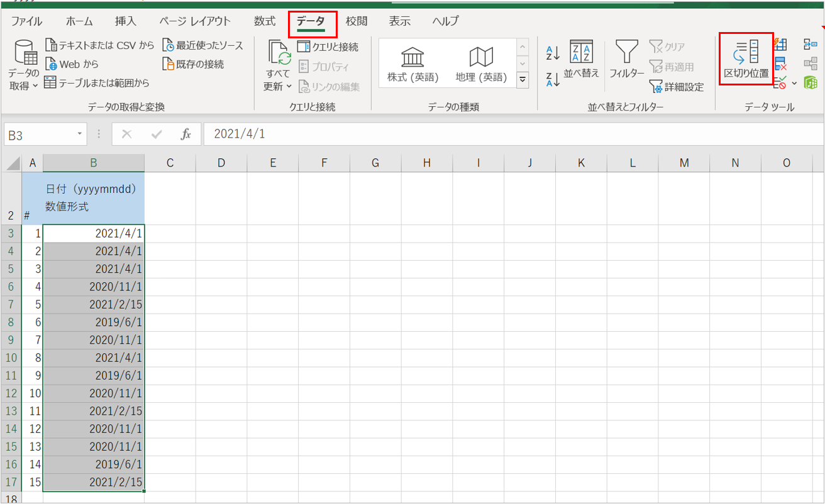Viewport: 825px width, 504px height.
Task: Sort descending with the Z-to-A icon
Action: [553, 79]
